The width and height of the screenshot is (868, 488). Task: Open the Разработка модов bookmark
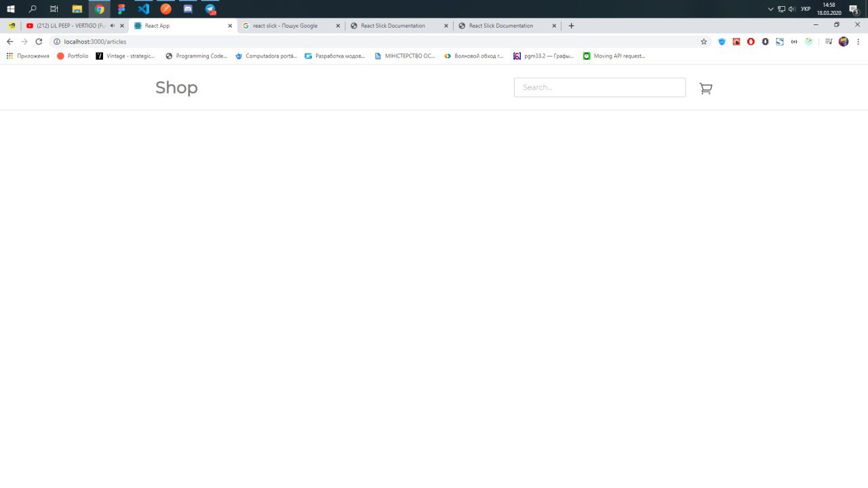(x=335, y=56)
